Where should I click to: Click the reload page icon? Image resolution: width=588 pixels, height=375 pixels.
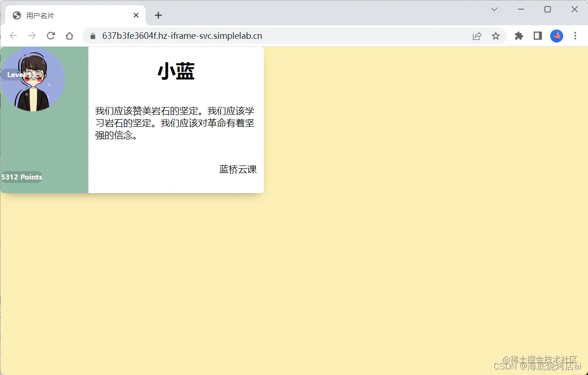click(51, 36)
